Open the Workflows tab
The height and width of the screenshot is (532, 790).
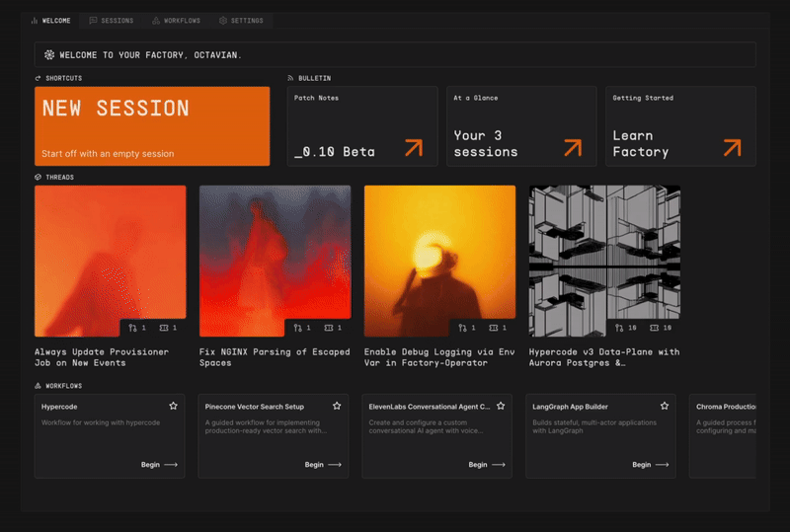[176, 20]
